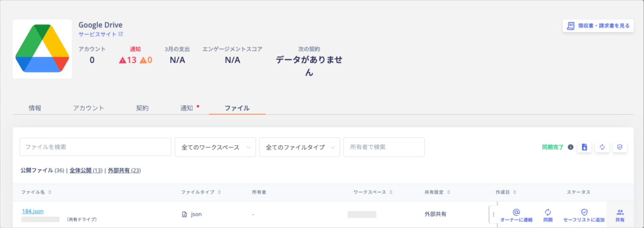Filter by 外部共有 (23) link
The image size is (644, 228).
click(124, 170)
